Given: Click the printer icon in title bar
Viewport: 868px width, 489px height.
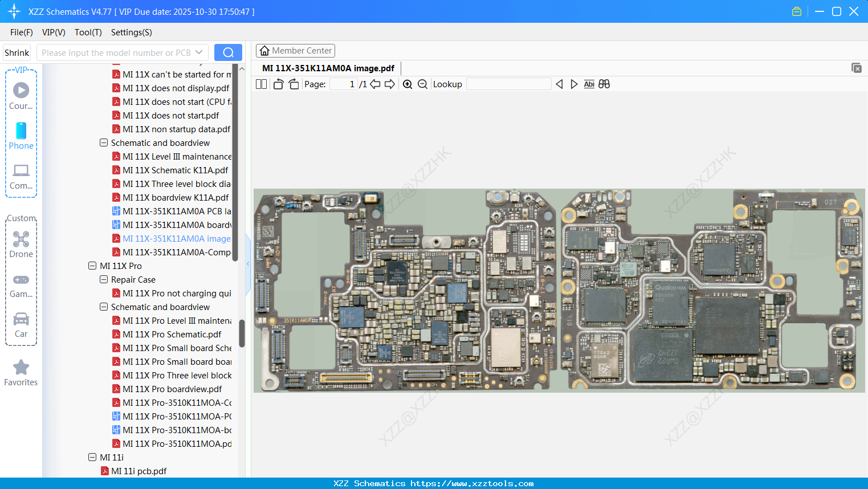Looking at the screenshot, I should (796, 11).
